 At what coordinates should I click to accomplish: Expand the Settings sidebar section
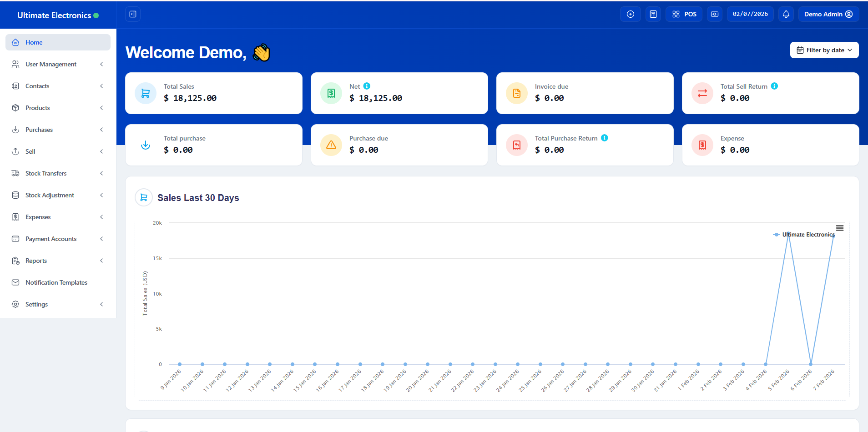37,304
